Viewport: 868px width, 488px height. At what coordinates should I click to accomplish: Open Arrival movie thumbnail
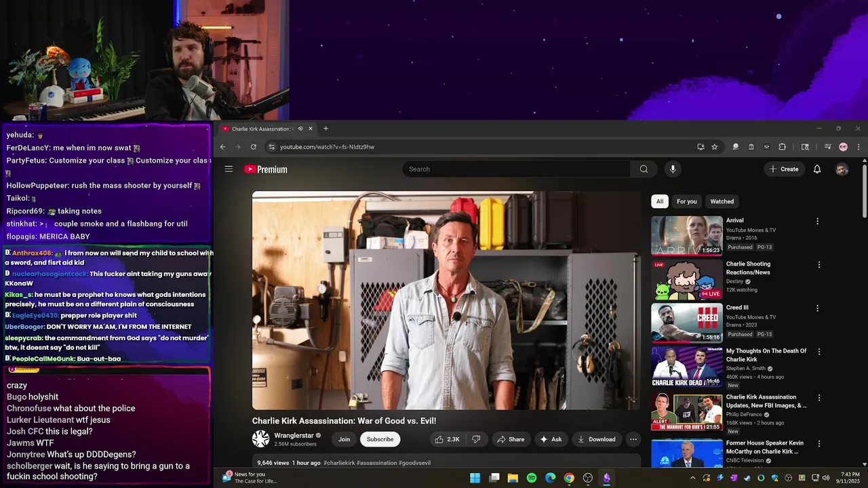tap(687, 235)
